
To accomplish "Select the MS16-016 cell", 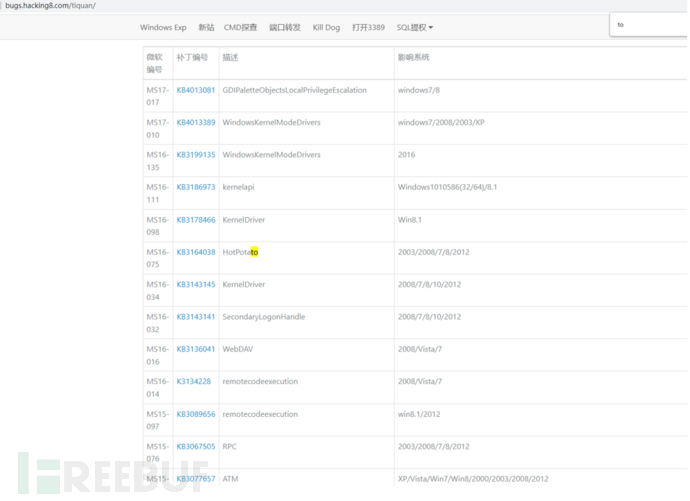I will (158, 355).
